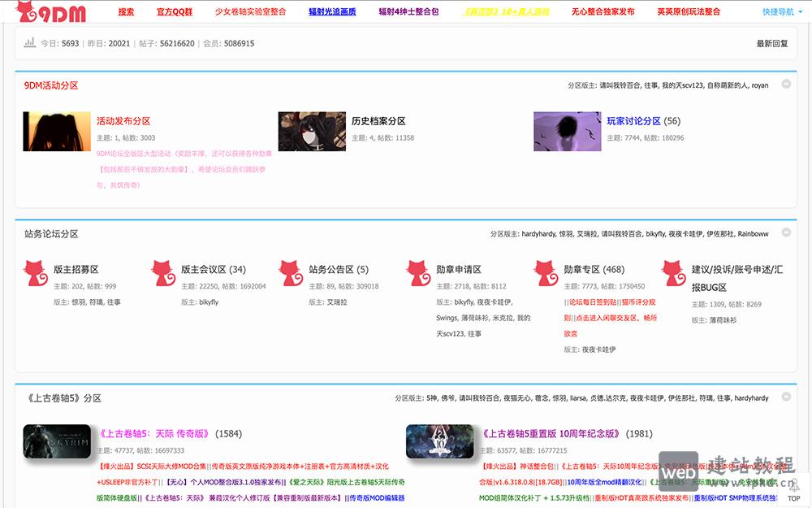Collapse the 上古卷轴5 分区 section
The image size is (812, 508).
pyautogui.click(x=786, y=397)
